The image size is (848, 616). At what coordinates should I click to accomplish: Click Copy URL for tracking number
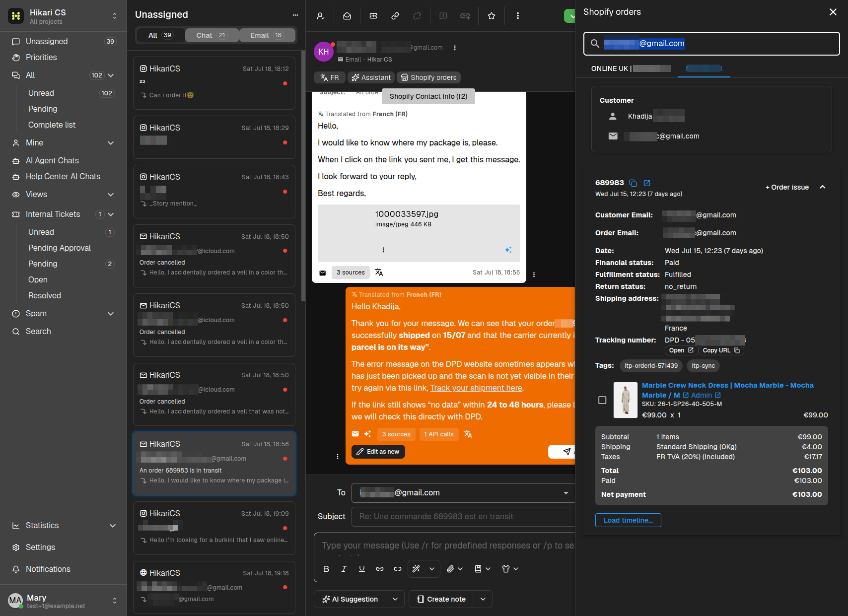pyautogui.click(x=721, y=350)
